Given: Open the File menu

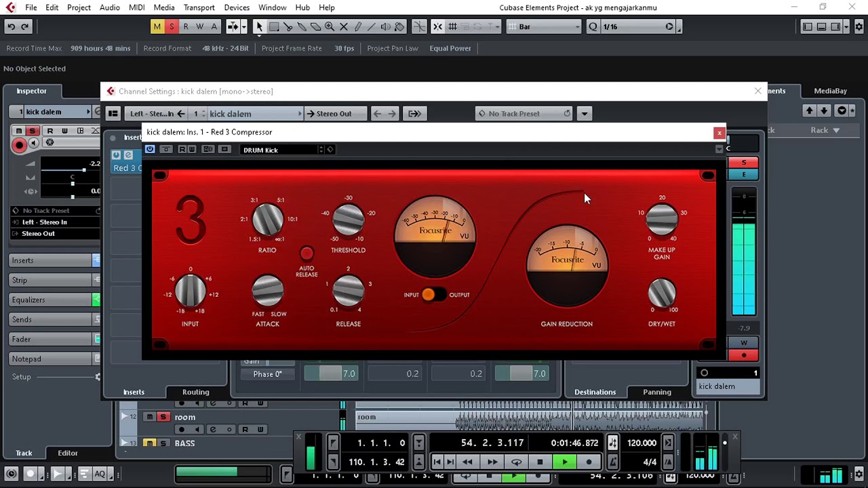Looking at the screenshot, I should pyautogui.click(x=31, y=7).
